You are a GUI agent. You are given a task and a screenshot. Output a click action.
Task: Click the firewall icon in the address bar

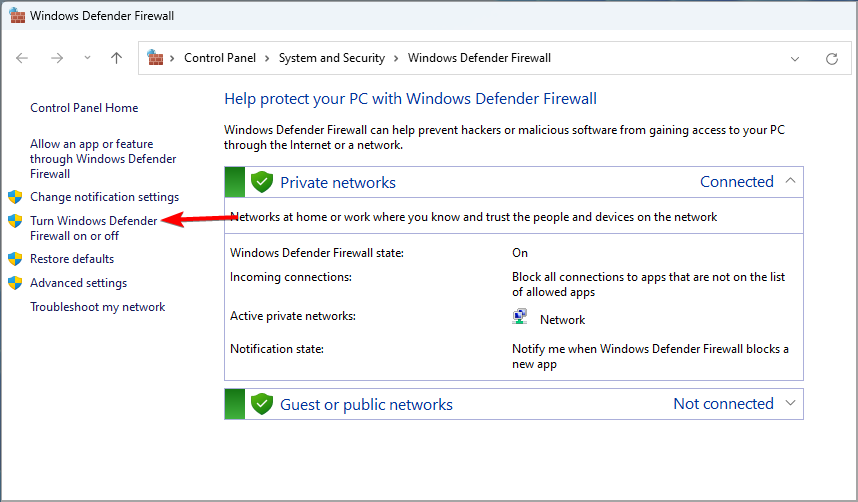[155, 58]
